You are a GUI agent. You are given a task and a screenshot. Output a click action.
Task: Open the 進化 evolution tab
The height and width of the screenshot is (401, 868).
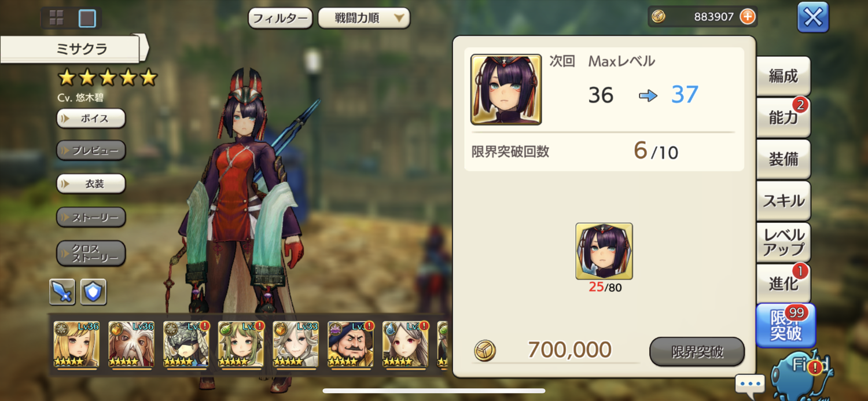tap(784, 284)
